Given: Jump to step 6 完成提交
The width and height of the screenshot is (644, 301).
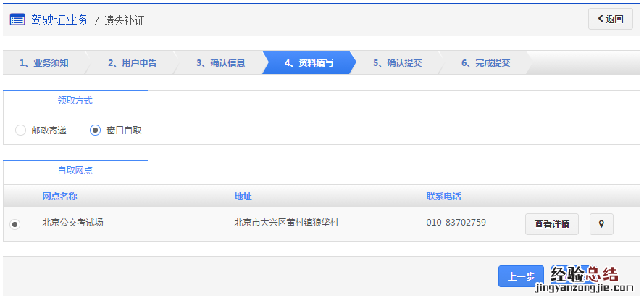Looking at the screenshot, I should point(486,63).
